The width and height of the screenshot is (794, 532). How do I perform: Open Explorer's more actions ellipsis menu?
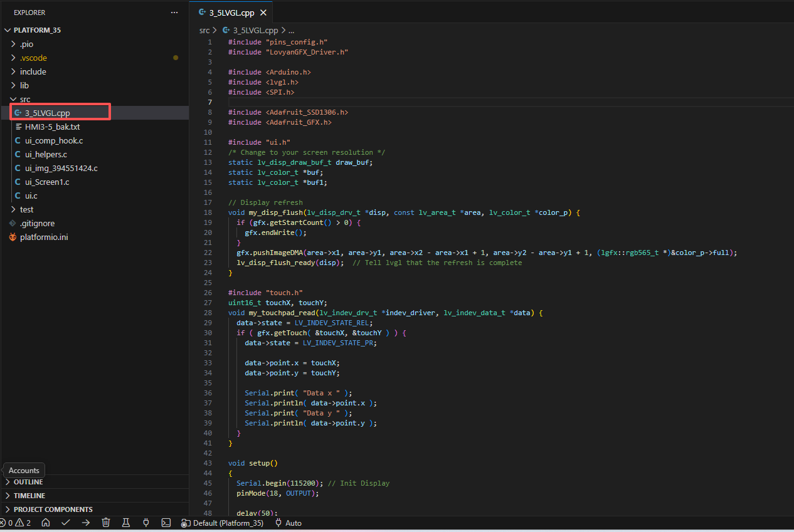pyautogui.click(x=174, y=13)
